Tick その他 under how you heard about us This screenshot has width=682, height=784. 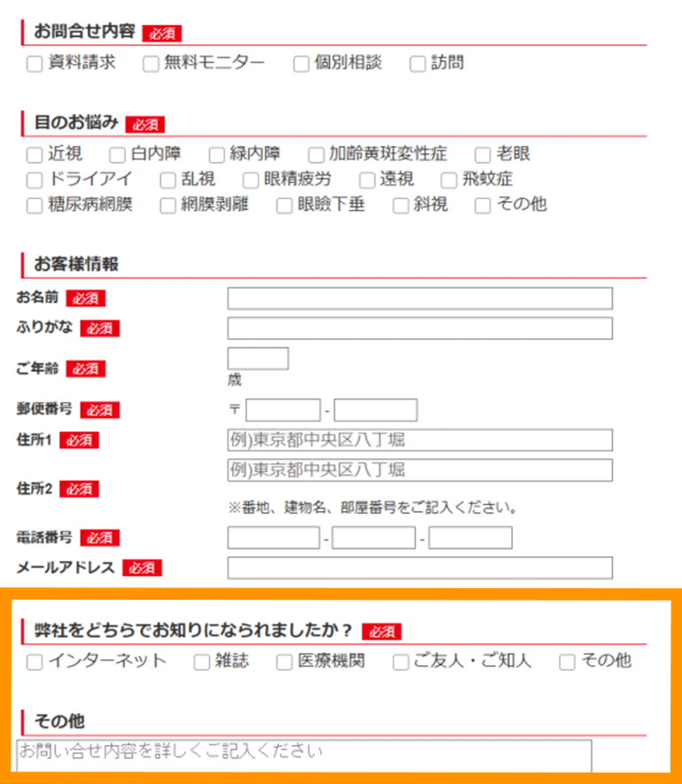[567, 663]
